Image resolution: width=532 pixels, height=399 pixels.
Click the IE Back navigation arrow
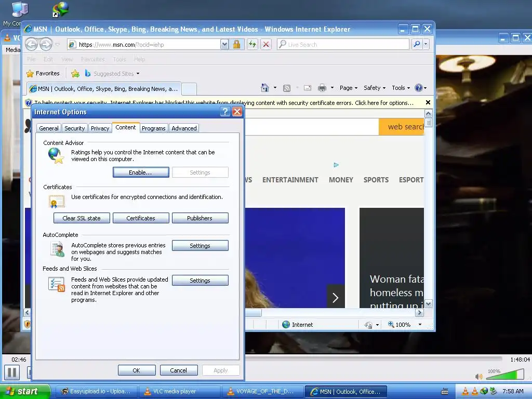tap(32, 44)
